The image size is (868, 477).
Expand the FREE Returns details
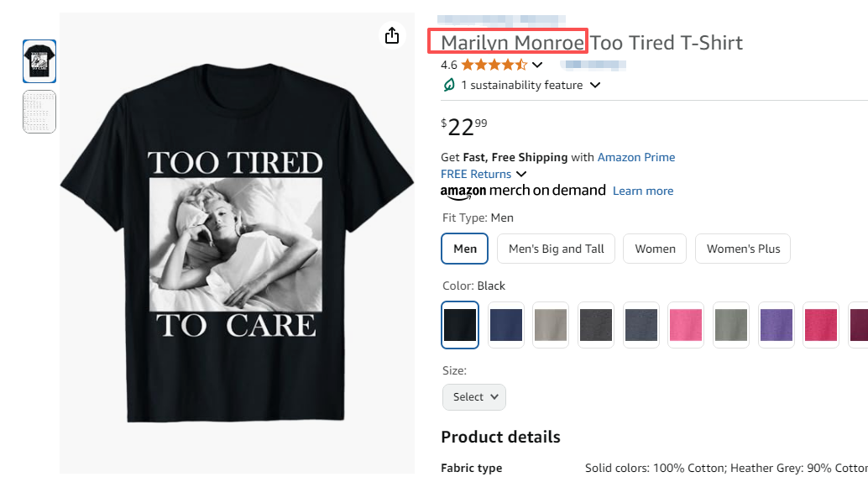(521, 174)
